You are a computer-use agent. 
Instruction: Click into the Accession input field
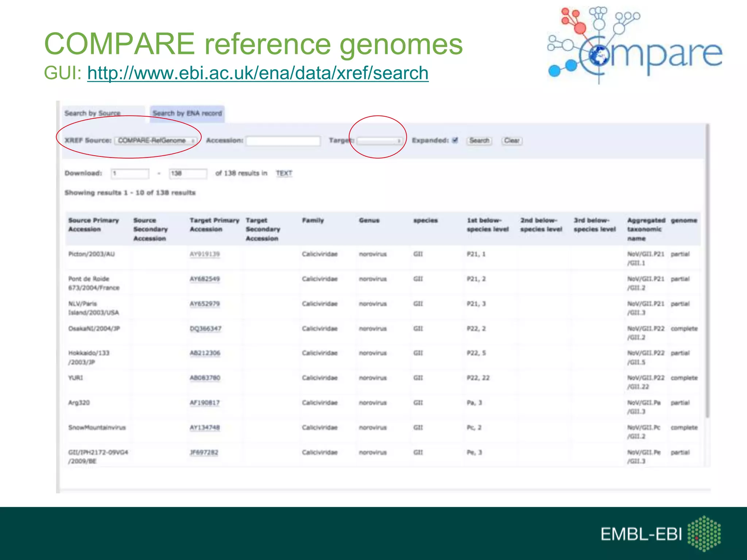tap(283, 141)
